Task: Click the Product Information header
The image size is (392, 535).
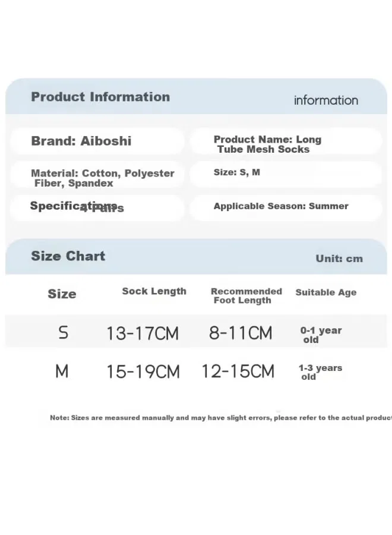Action: tap(100, 97)
